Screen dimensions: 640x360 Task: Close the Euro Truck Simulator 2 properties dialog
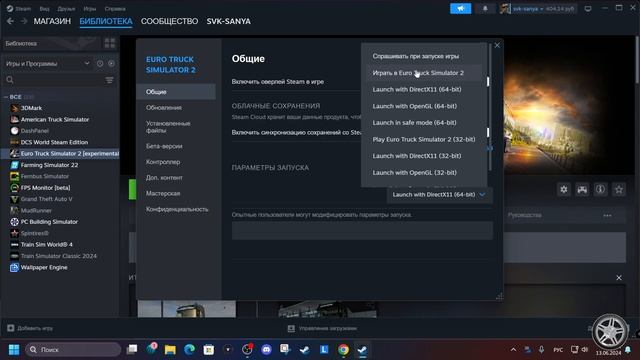497,45
